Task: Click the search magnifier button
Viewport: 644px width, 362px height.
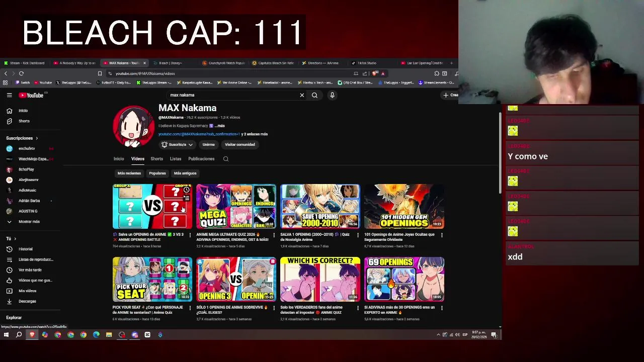Action: point(314,95)
